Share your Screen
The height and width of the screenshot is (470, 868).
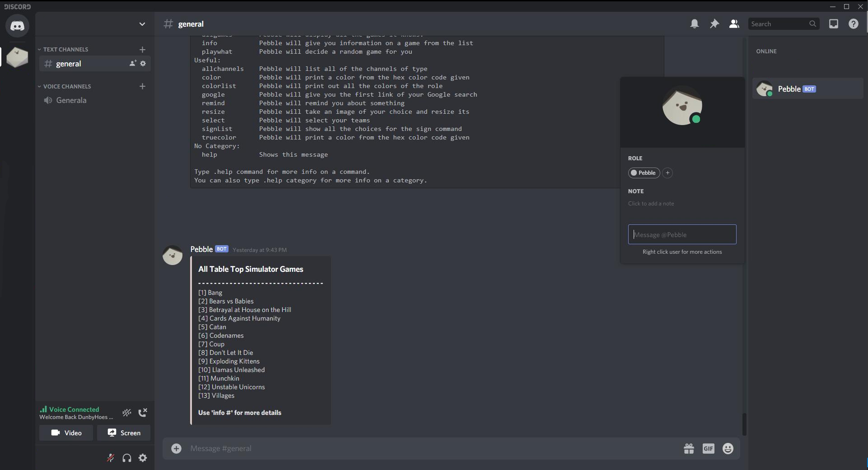click(124, 433)
